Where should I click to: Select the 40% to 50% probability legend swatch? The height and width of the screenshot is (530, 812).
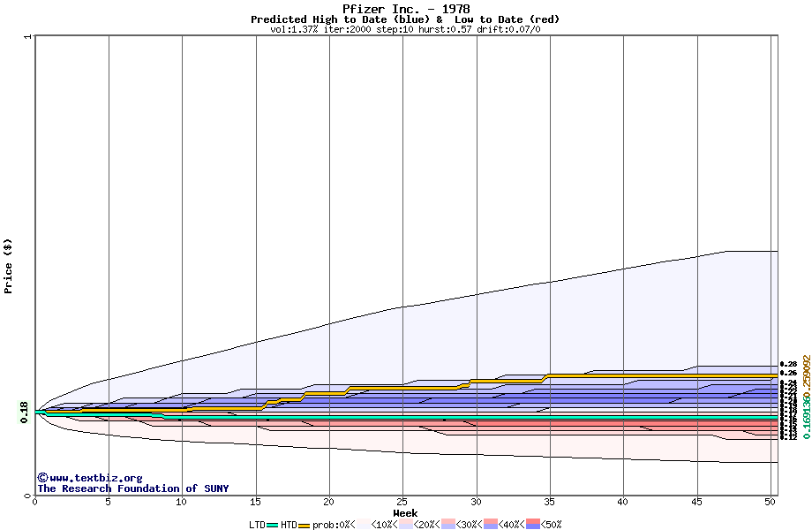[x=533, y=524]
